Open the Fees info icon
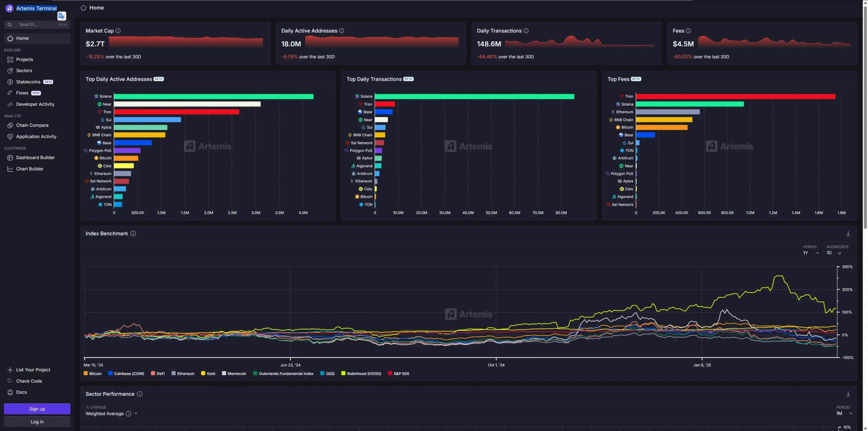The width and height of the screenshot is (868, 431). pyautogui.click(x=688, y=31)
